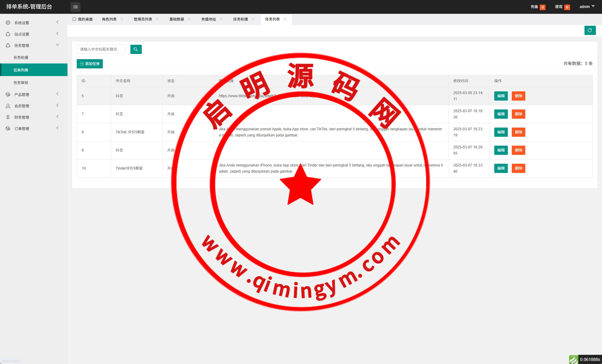602x364 pixels.
Task: Click the hamburger menu toggle icon
Action: coord(75,7)
